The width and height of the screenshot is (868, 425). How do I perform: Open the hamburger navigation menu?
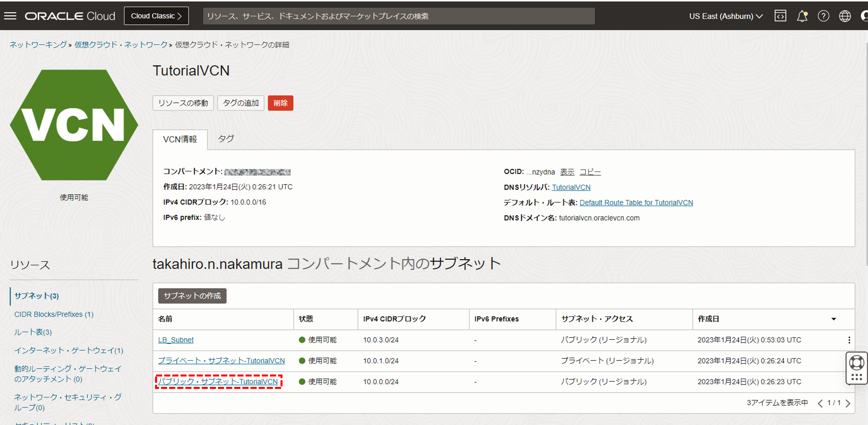point(10,16)
